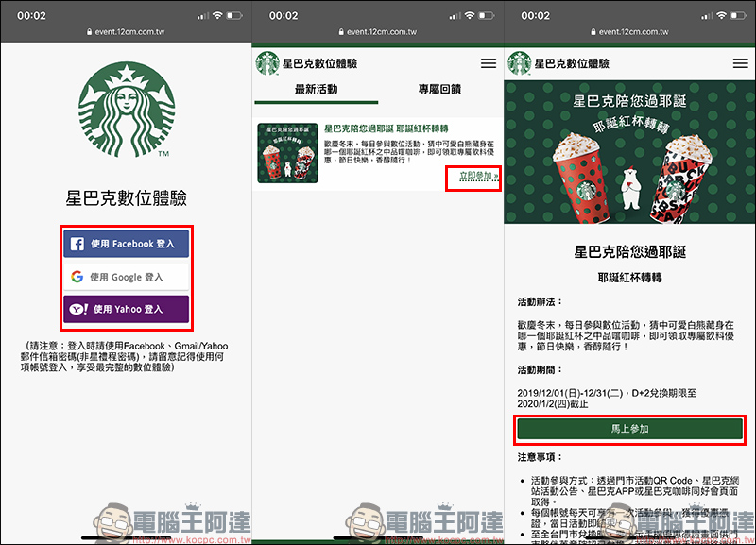Click 星巴克數位體驗 title in middle screen header
The width and height of the screenshot is (756, 545).
pos(319,63)
